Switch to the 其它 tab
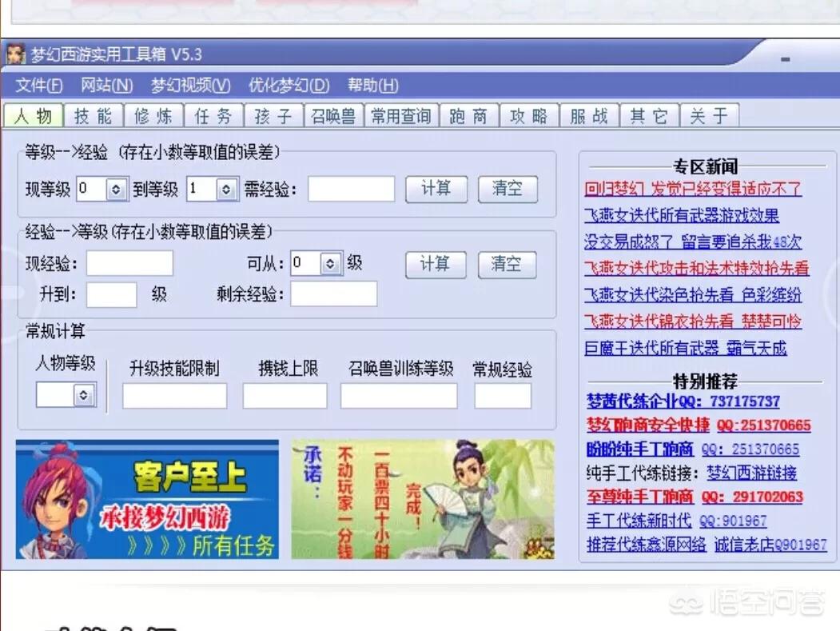This screenshot has width=840, height=631. point(648,115)
